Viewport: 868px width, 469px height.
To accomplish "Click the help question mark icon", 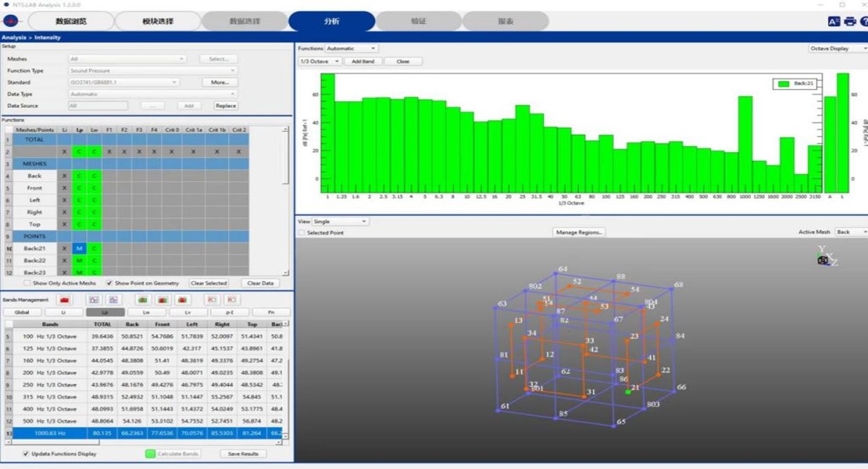I will tap(863, 21).
